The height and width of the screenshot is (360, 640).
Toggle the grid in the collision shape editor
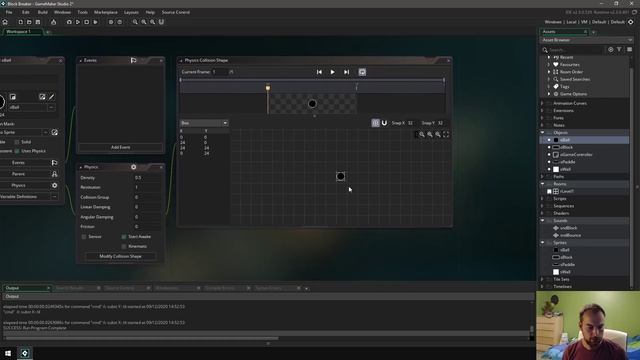tap(376, 123)
